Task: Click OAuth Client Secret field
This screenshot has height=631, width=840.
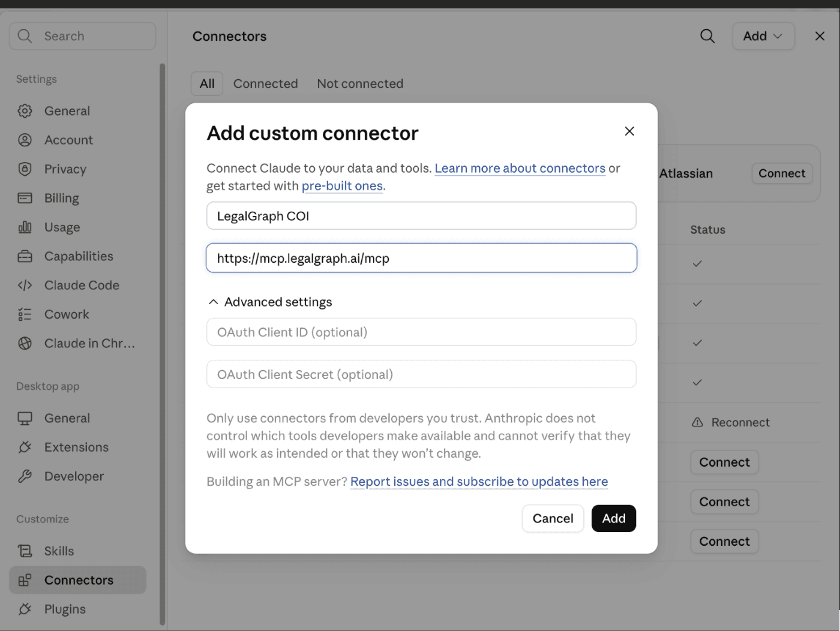Action: click(421, 374)
